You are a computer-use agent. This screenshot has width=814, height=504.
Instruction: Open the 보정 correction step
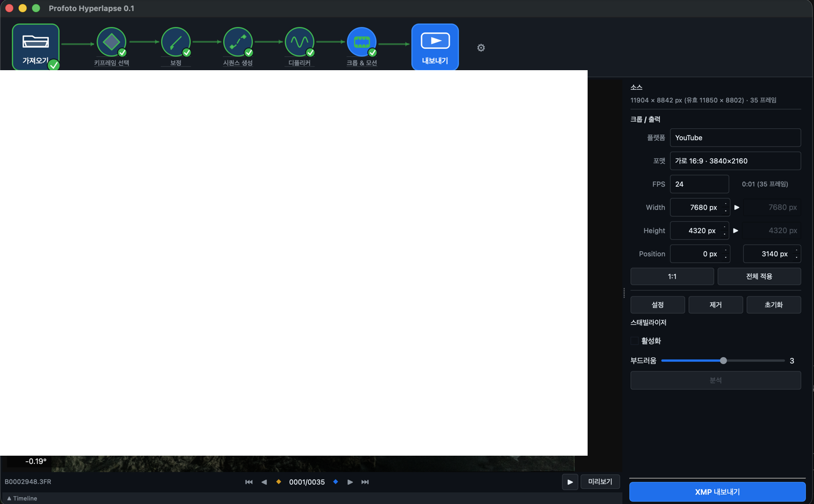point(176,46)
